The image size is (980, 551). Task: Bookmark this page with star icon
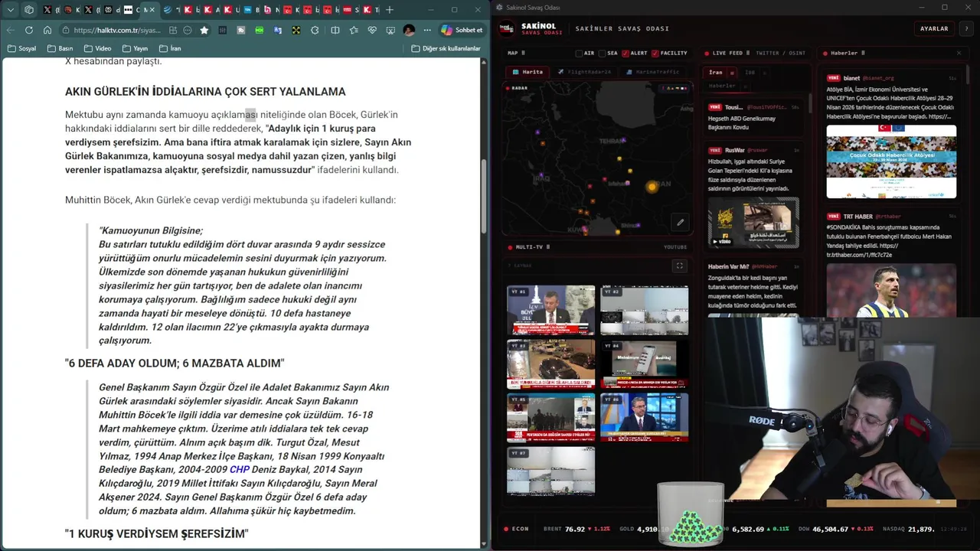pyautogui.click(x=204, y=30)
